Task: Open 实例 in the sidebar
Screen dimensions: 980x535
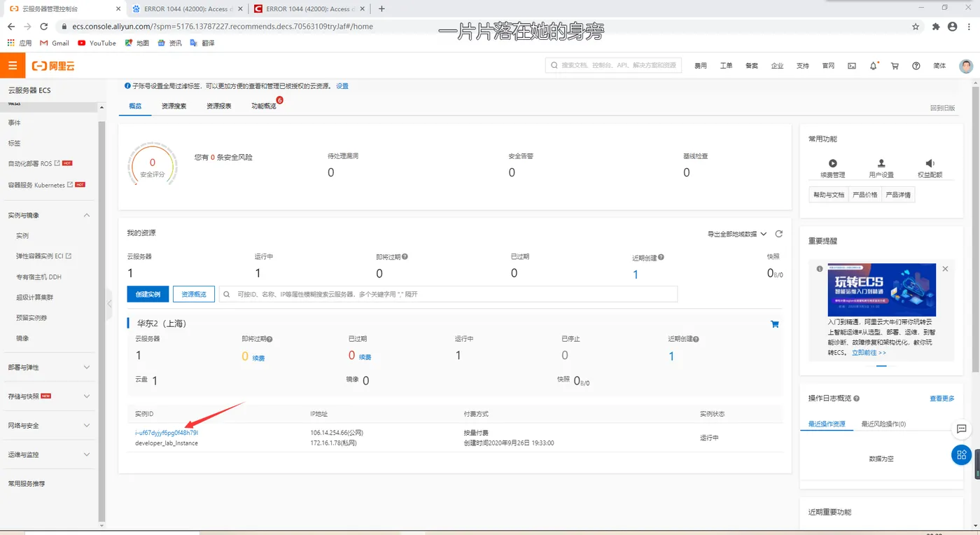Action: (x=22, y=236)
